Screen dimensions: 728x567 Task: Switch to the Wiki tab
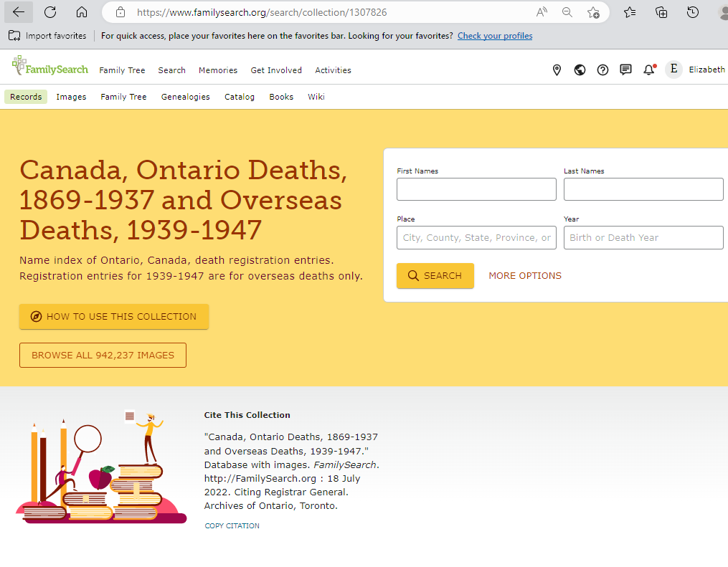(x=316, y=97)
